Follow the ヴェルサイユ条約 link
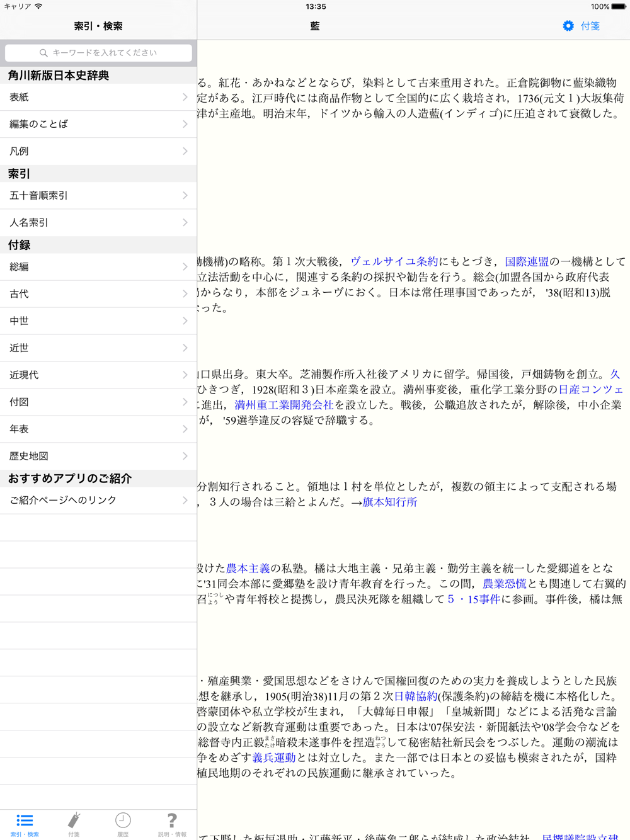The width and height of the screenshot is (630, 840). (394, 261)
